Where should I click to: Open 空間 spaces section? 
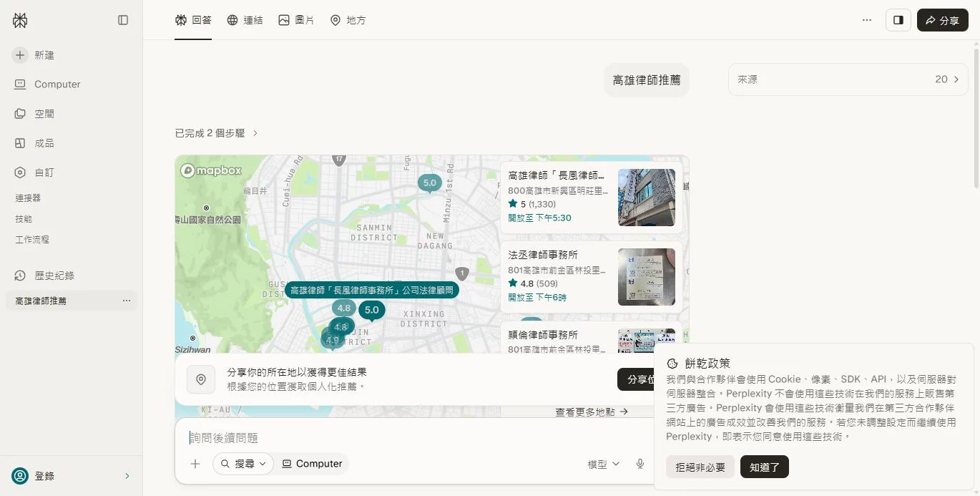(35, 114)
